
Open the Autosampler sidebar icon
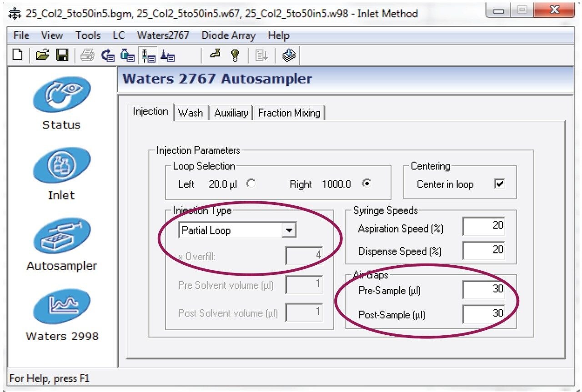click(61, 237)
